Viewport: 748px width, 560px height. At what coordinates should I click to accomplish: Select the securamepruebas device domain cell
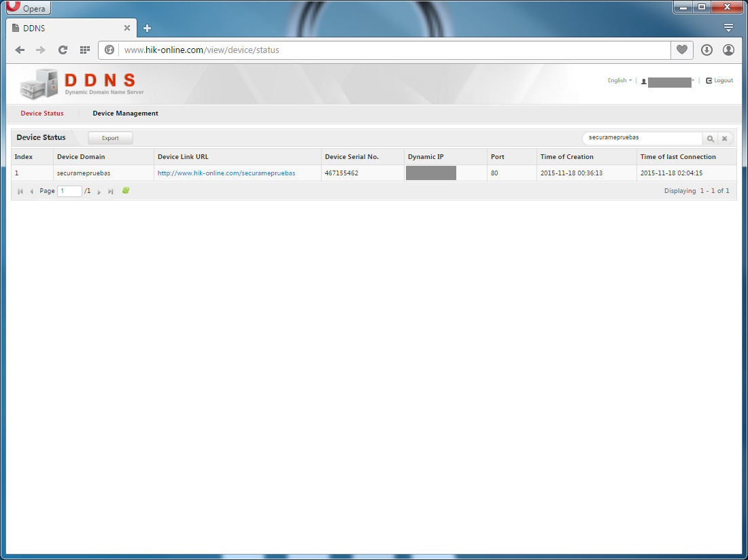[x=103, y=173]
